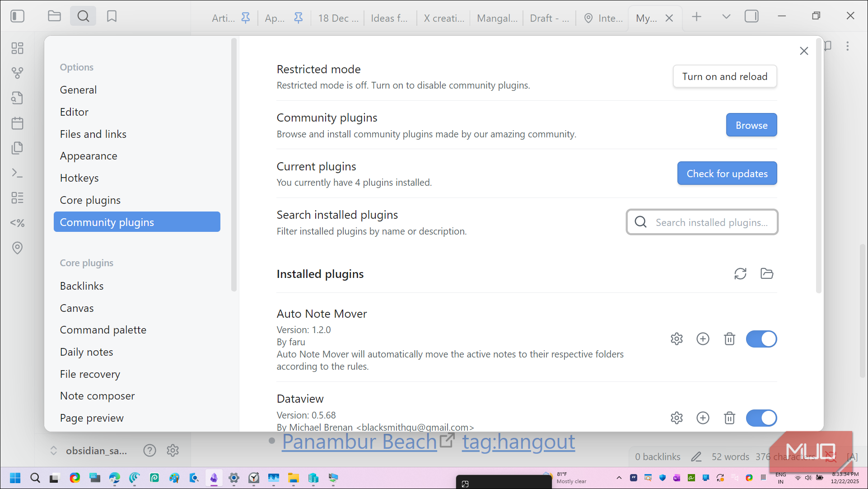Click the settings sidebar scrollbar
This screenshot has height=489, width=868.
tap(233, 165)
